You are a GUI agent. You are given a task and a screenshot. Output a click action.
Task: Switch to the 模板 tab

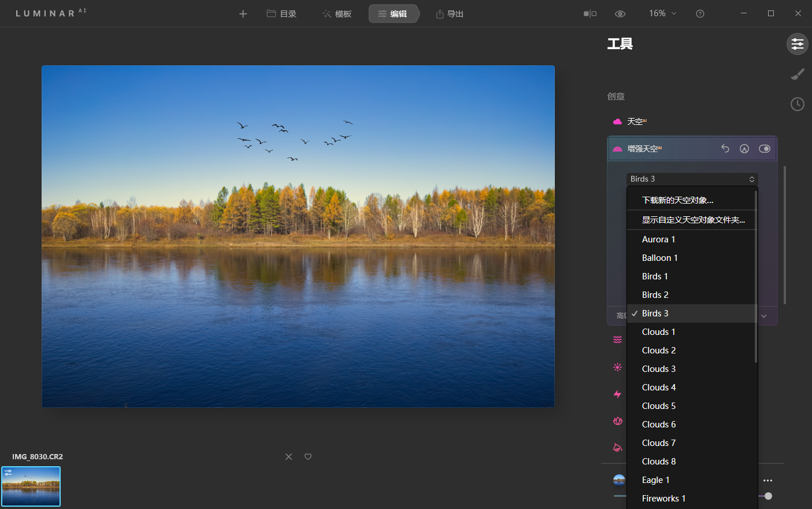pos(337,14)
